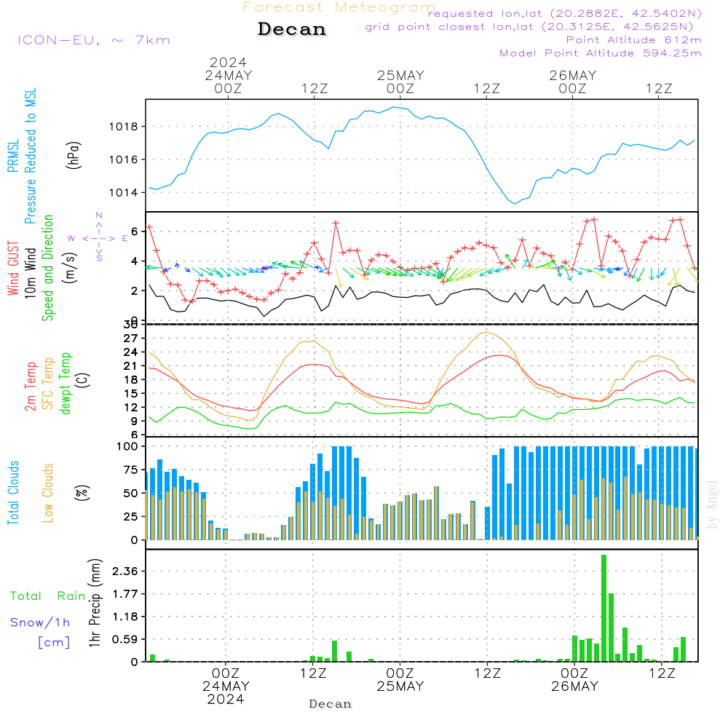
Task: Click the 'dewpt Temp' green label
Action: point(65,383)
